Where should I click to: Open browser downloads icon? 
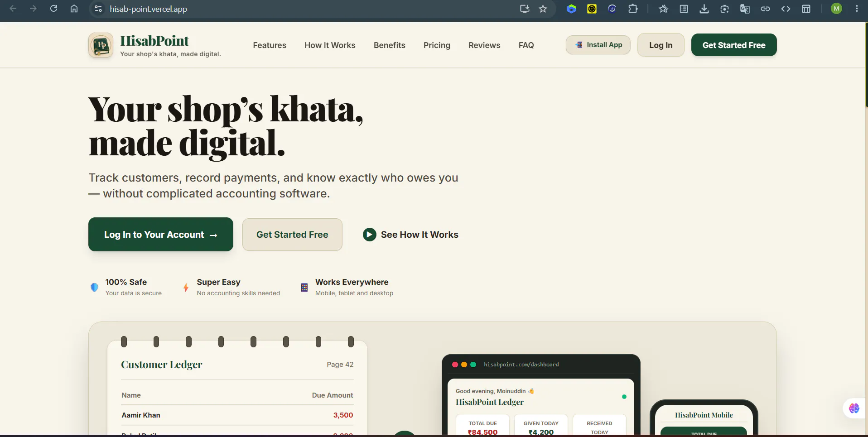tap(704, 9)
